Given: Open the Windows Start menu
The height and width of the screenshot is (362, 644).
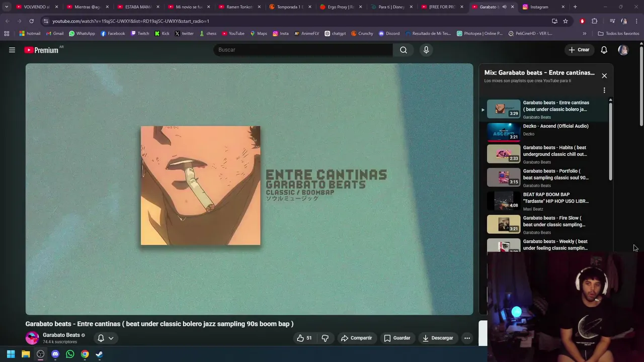Looking at the screenshot, I should click(x=11, y=354).
